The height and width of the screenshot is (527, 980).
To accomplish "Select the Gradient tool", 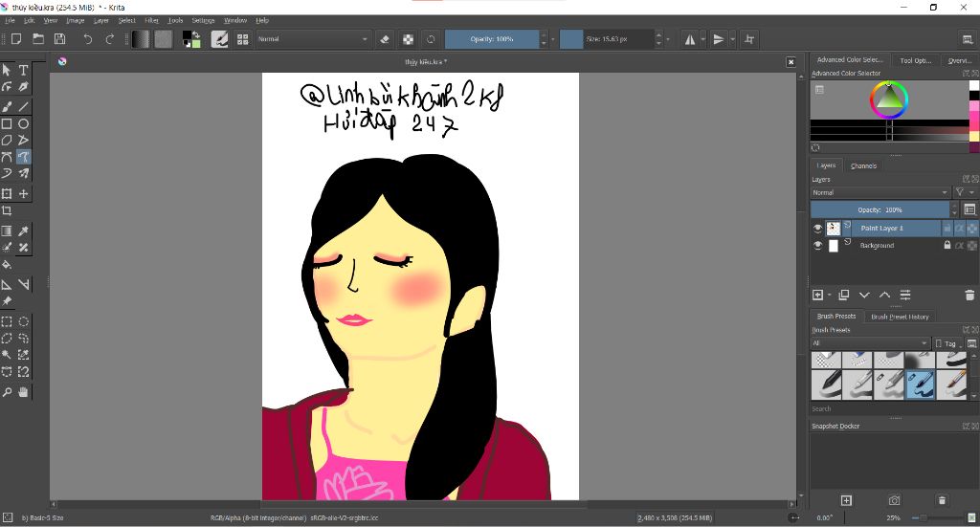I will (7, 231).
